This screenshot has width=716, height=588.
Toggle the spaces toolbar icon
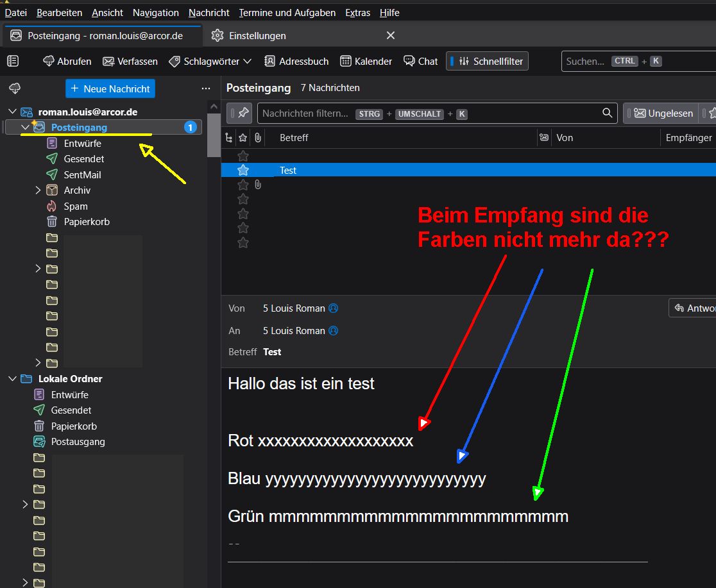click(x=13, y=61)
